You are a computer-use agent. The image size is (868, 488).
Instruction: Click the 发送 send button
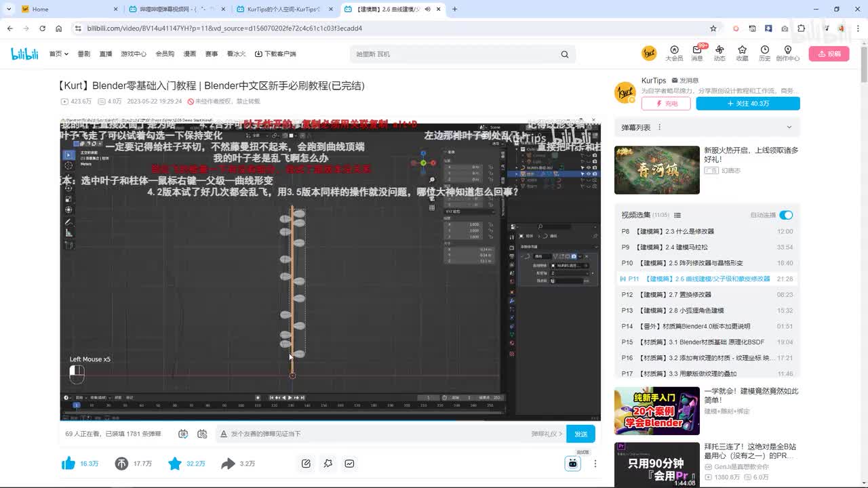click(x=581, y=434)
